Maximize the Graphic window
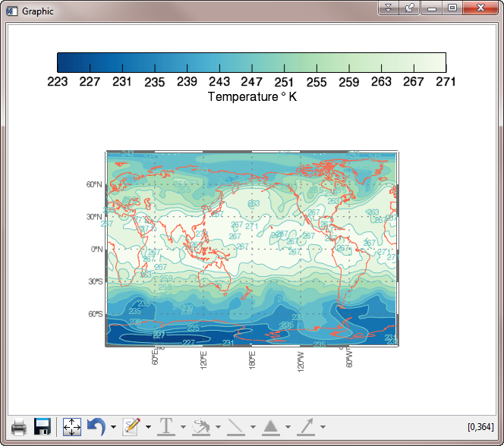The image size is (504, 446). point(452,8)
